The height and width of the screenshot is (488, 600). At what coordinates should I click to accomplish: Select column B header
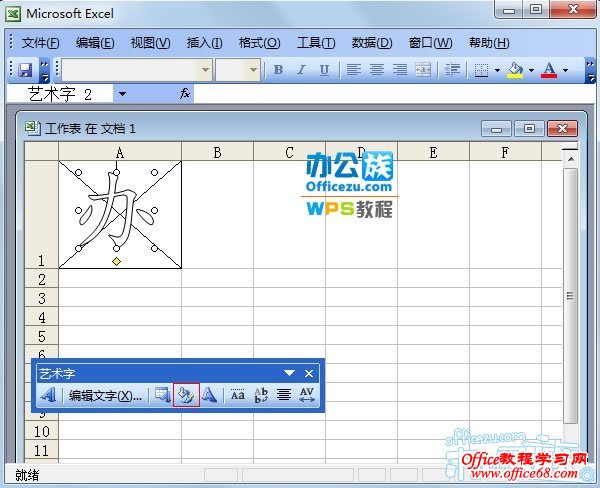(217, 152)
